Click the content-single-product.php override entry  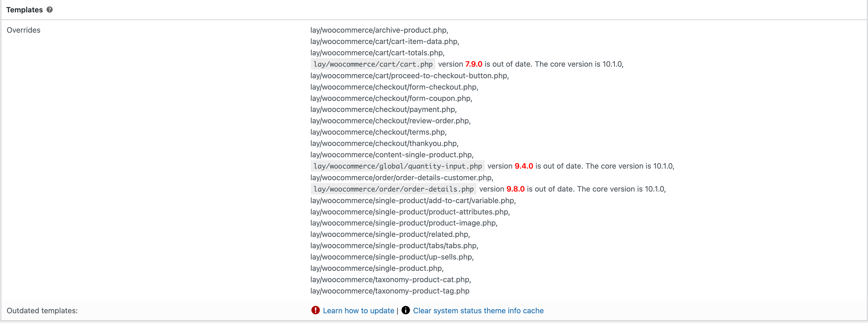[x=392, y=155]
